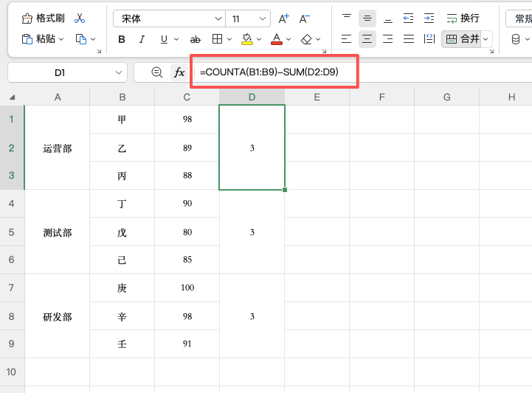Open the Clear options dropdown arrow

point(318,39)
